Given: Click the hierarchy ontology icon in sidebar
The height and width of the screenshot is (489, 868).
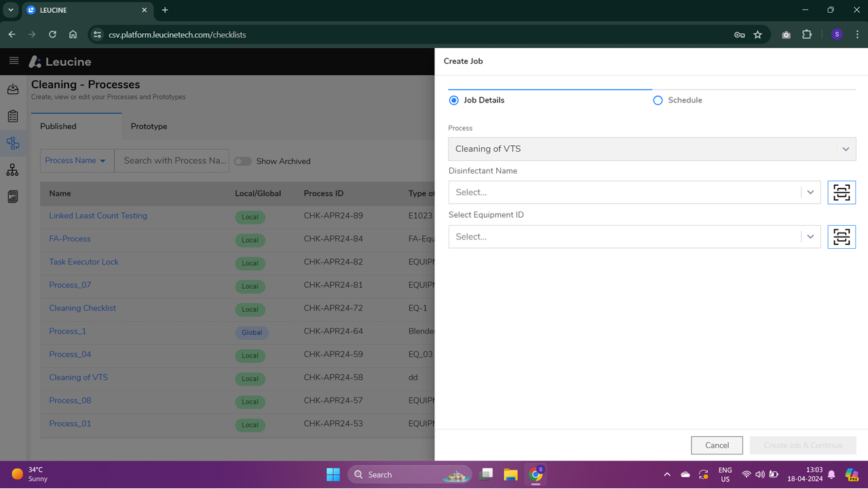Looking at the screenshot, I should coord(13,170).
